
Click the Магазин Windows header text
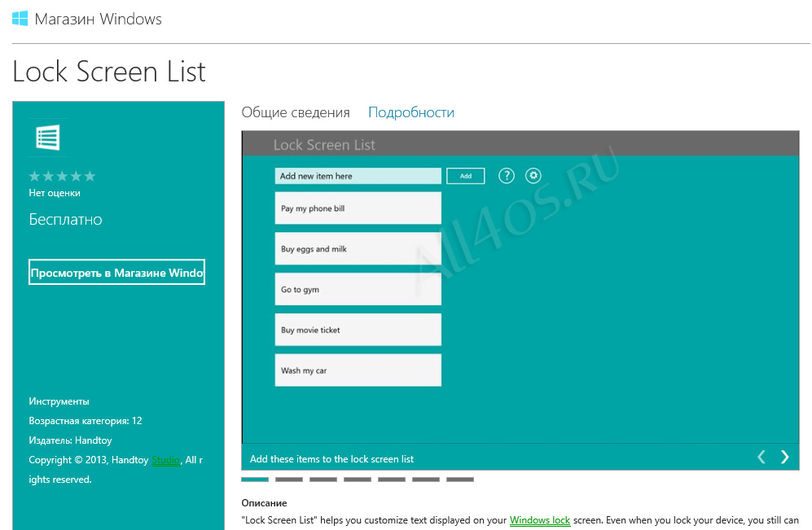point(99,20)
